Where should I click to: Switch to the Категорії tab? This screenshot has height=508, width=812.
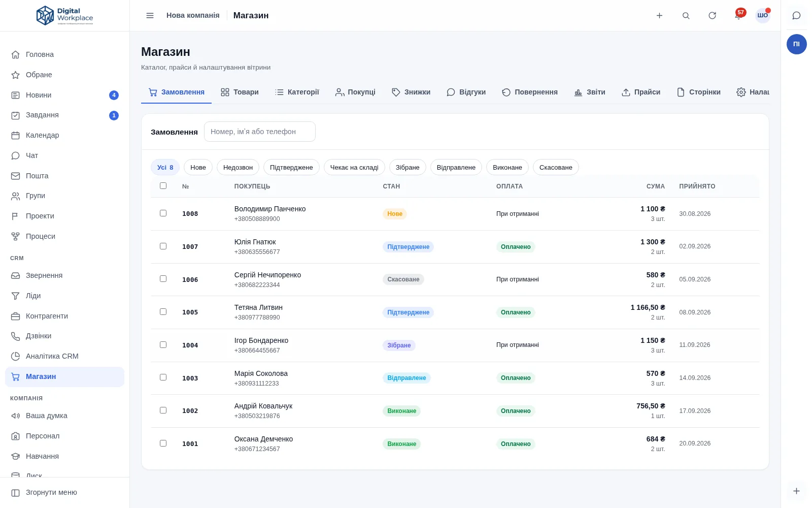(x=297, y=92)
